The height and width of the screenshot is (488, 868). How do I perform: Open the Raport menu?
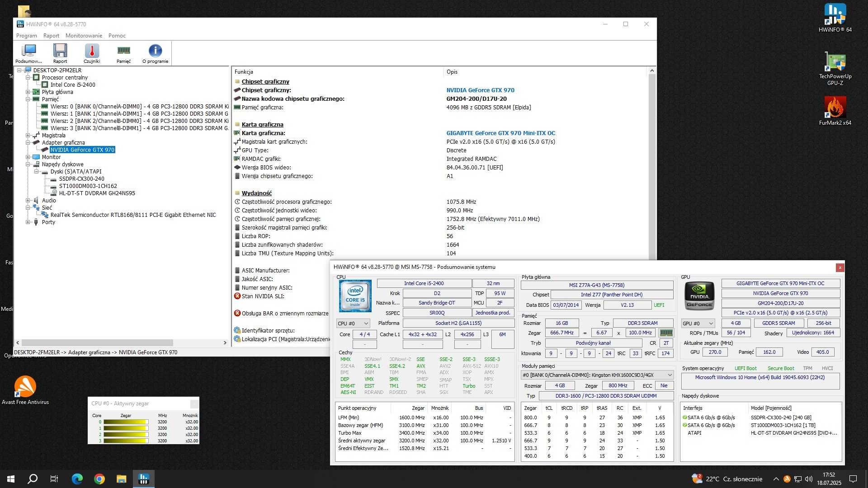51,36
